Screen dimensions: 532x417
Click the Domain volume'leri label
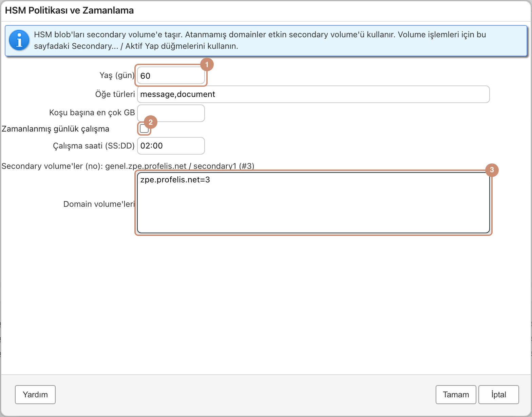pos(99,204)
